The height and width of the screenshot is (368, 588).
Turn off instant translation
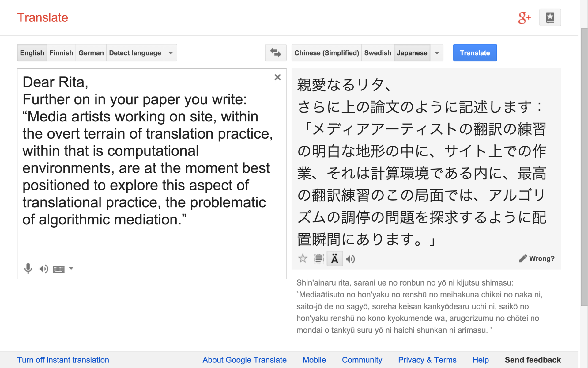tap(63, 360)
